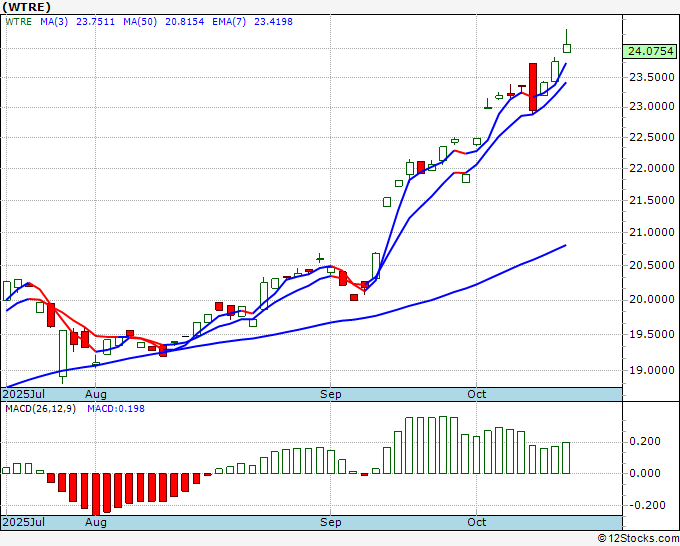Click the 20.8154 MA(50) value
The width and height of the screenshot is (680, 546).
(185, 22)
